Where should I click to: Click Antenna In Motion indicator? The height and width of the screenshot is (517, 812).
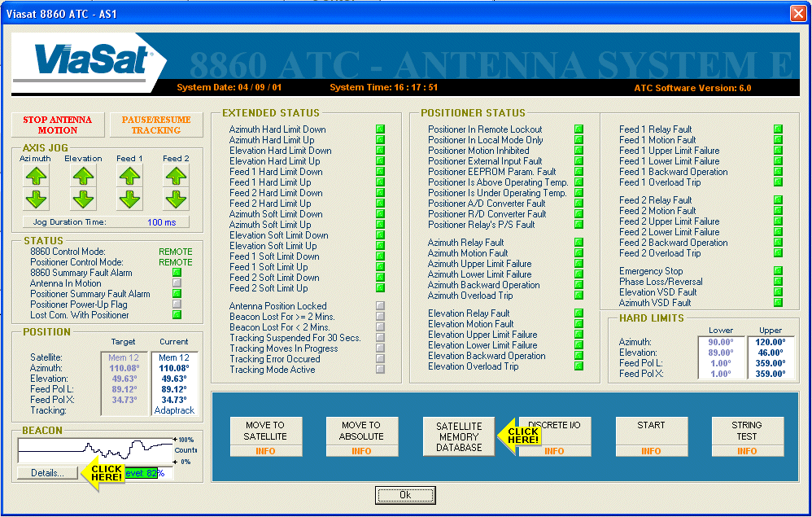click(177, 283)
